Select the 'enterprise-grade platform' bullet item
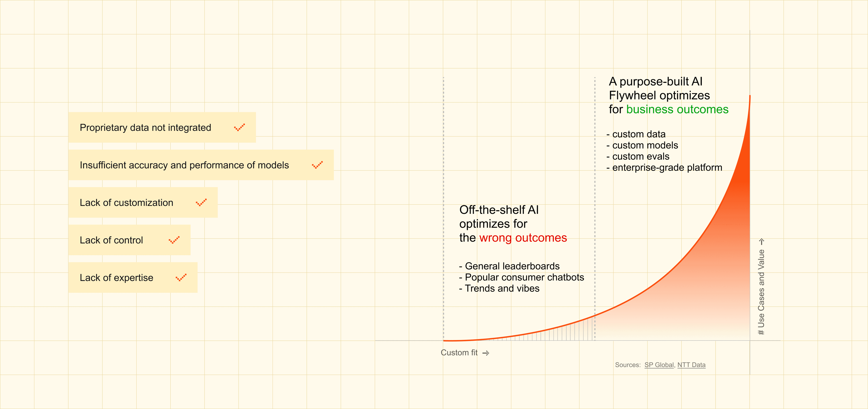 665,167
